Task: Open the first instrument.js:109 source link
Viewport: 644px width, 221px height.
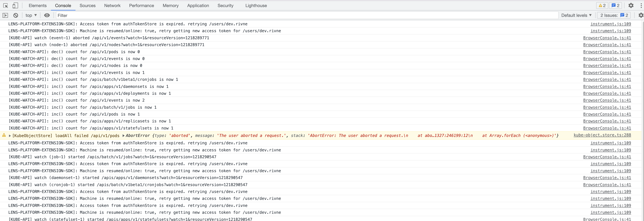Action: (611, 24)
